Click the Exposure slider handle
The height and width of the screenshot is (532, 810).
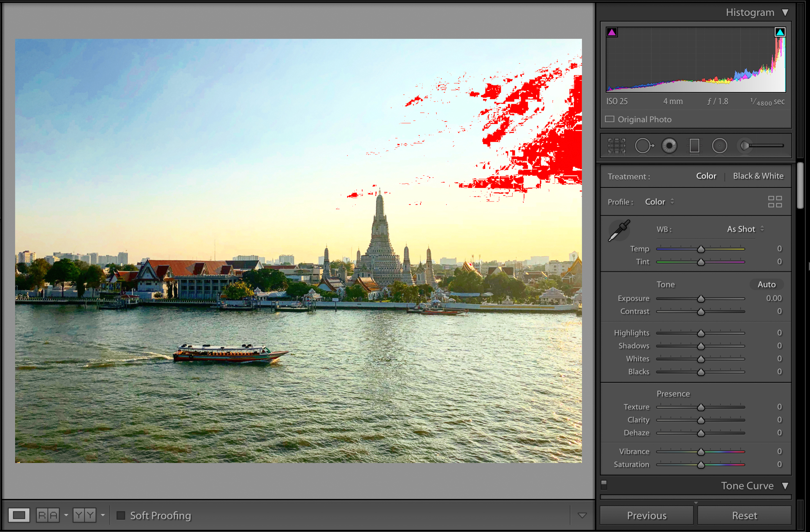[701, 299]
